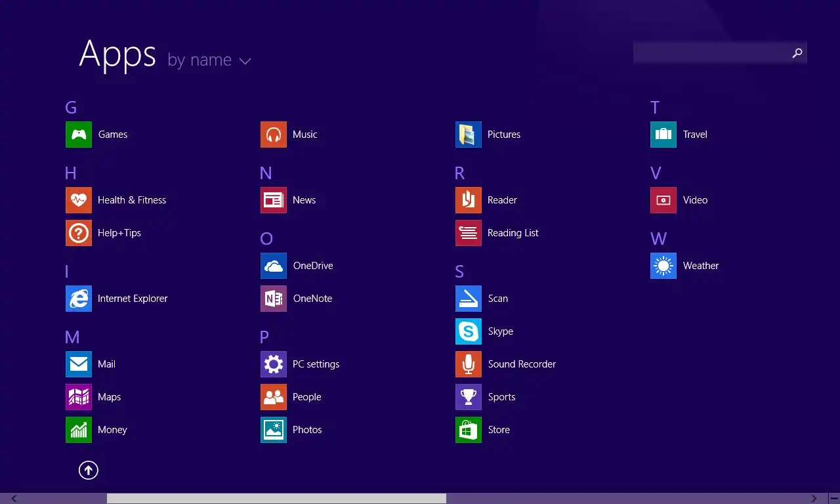Click horizontal scrollbar right arrow
Screen dimensions: 840x504
pos(814,499)
